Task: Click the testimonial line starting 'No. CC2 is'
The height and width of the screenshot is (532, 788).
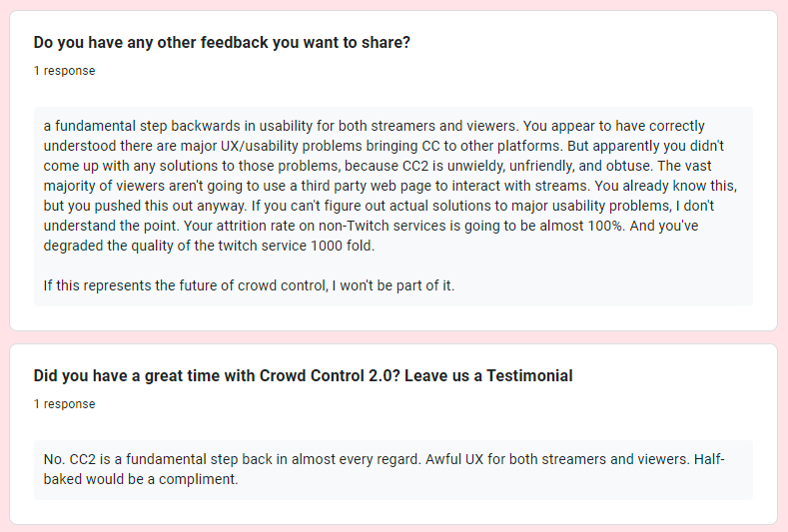Action: (x=384, y=459)
